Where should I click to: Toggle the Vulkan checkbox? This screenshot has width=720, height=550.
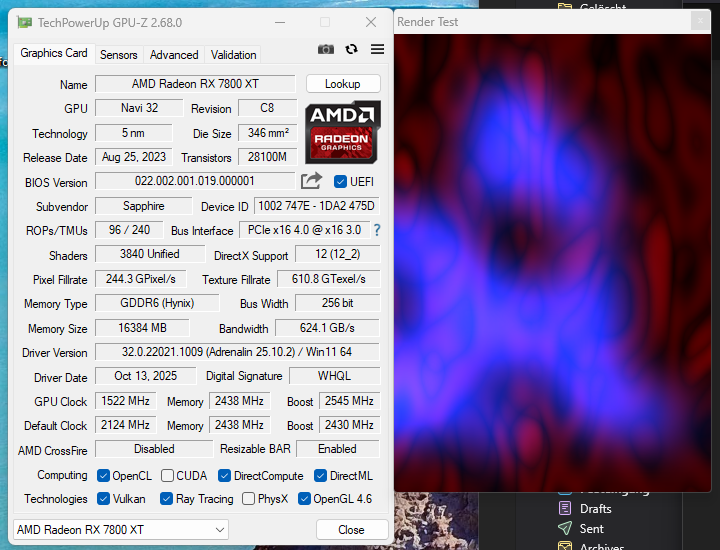103,499
